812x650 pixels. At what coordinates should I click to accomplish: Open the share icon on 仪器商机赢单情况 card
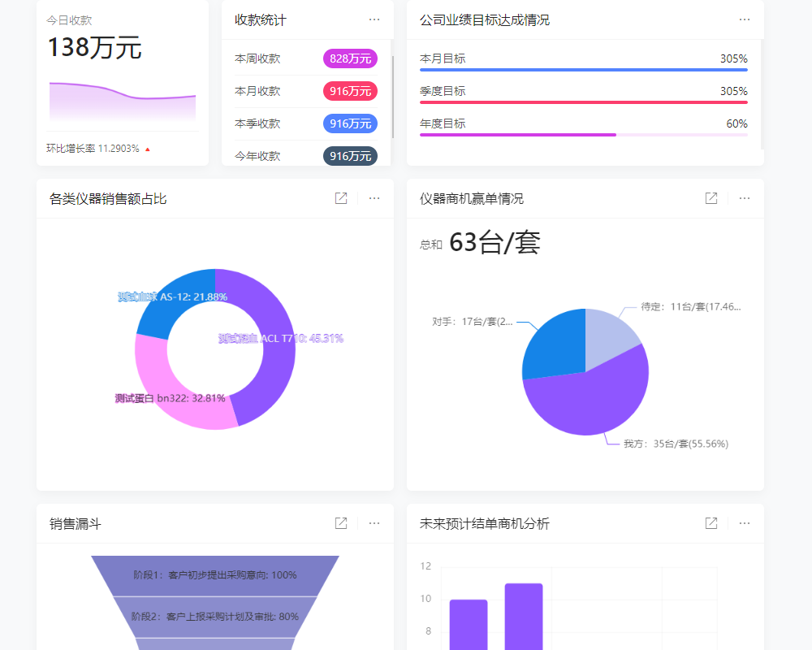point(710,197)
